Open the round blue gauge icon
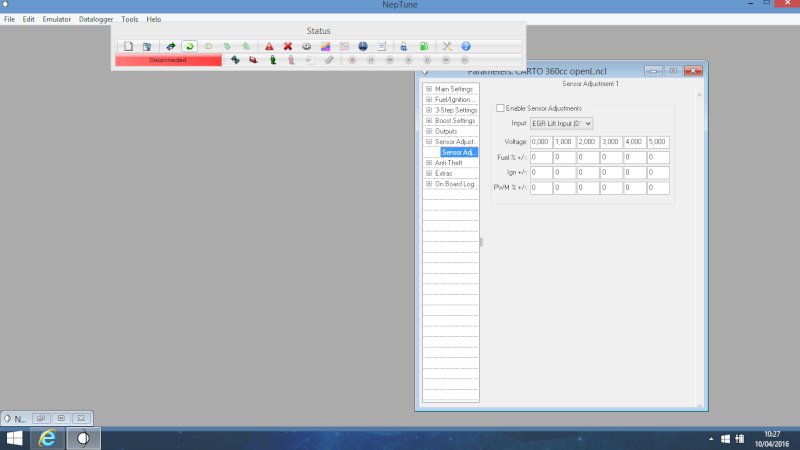Image resolution: width=800 pixels, height=450 pixels. point(363,46)
